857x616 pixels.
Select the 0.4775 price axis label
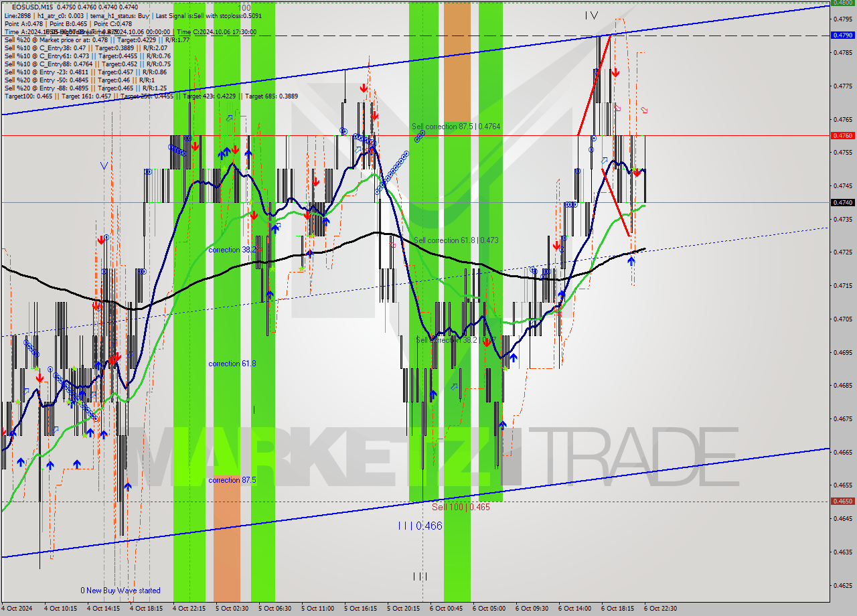pos(842,86)
